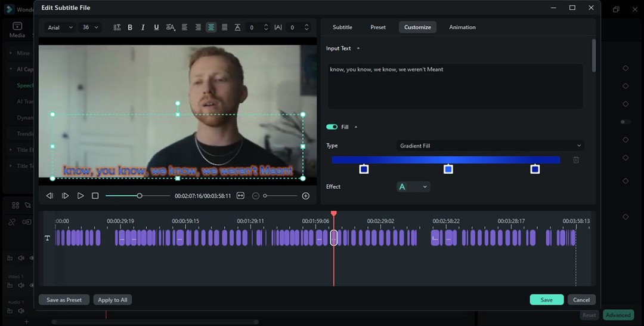Click the Apply to All button

pyautogui.click(x=113, y=300)
